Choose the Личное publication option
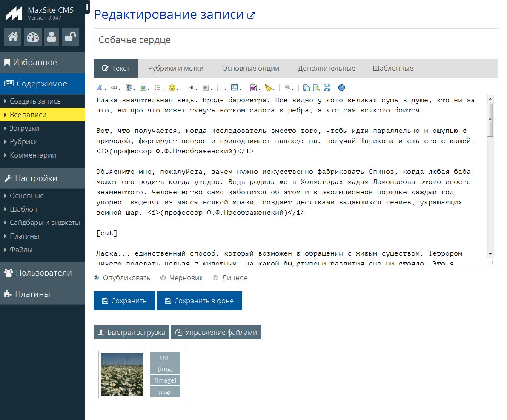 coord(215,278)
